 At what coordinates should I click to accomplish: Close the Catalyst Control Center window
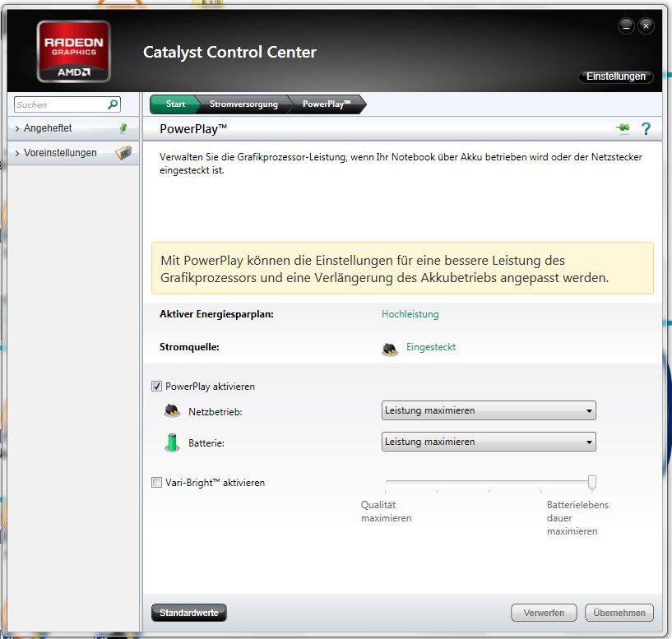tap(646, 26)
